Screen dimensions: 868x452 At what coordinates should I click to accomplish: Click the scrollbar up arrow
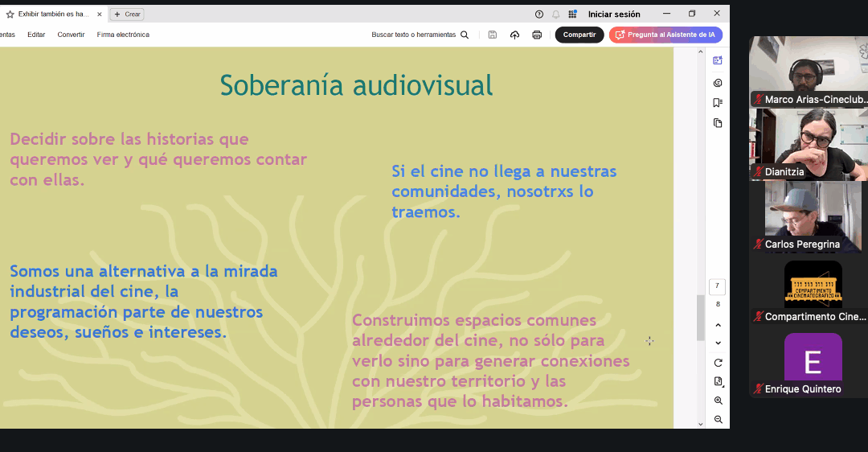click(700, 51)
